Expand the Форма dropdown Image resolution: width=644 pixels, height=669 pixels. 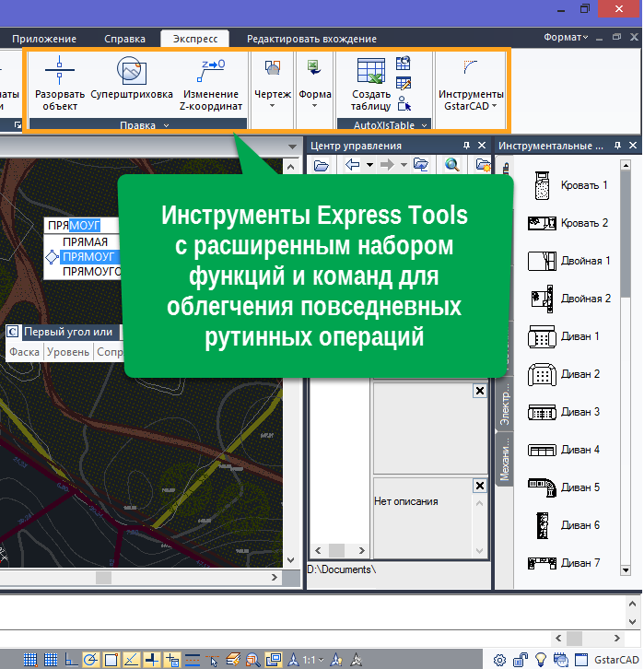[315, 106]
